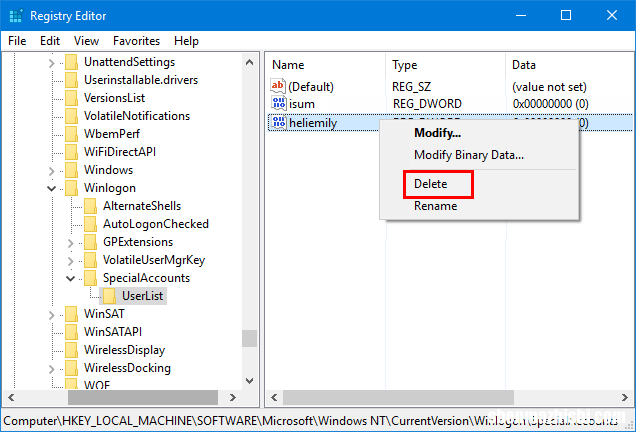Click the WirelessDisplay folder icon

tap(71, 350)
